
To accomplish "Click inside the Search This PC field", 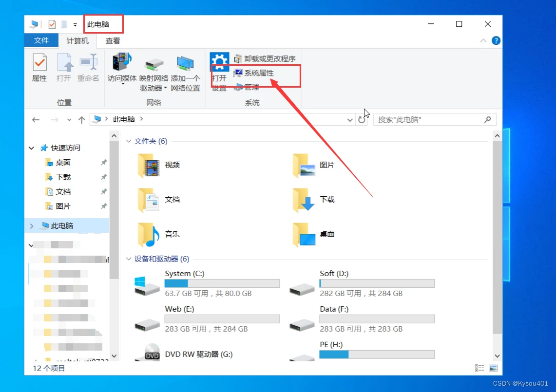I will tap(429, 120).
